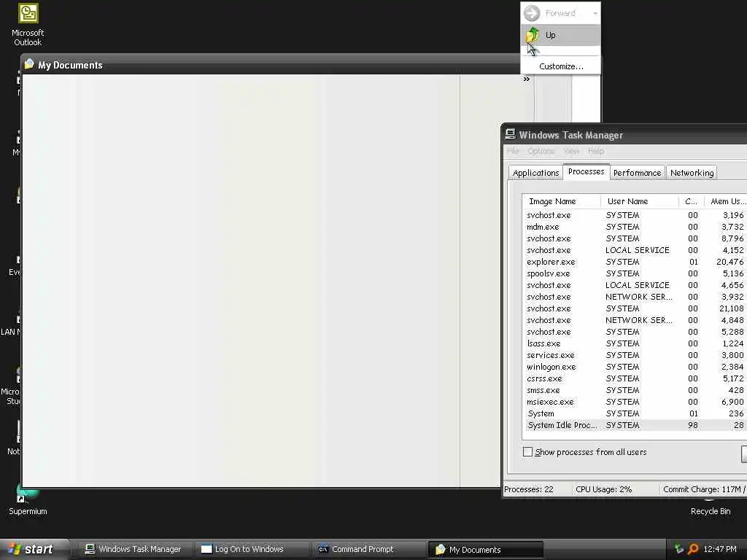Select the smss.exe process row
This screenshot has height=560, width=747.
(635, 390)
